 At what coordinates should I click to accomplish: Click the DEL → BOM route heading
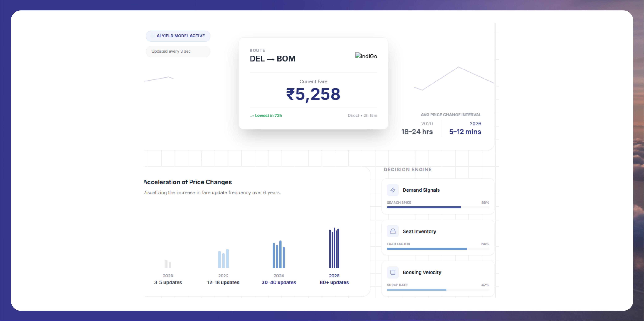tap(273, 59)
